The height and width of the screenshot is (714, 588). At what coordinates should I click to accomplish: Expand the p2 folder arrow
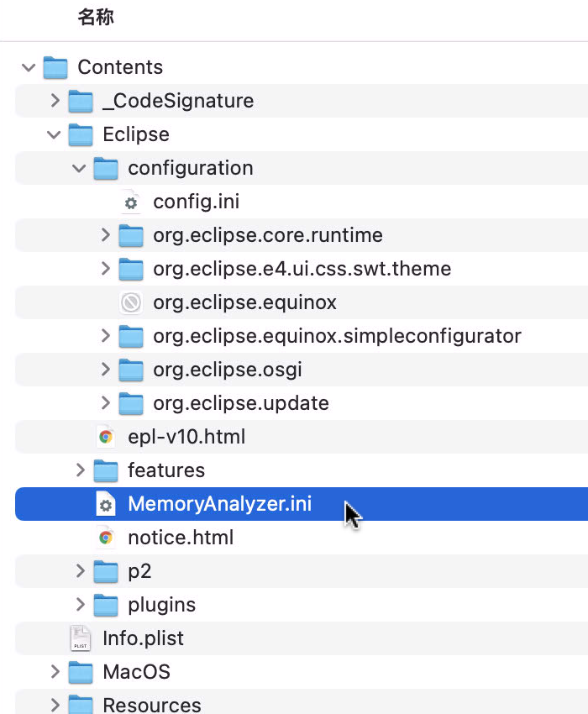click(80, 571)
